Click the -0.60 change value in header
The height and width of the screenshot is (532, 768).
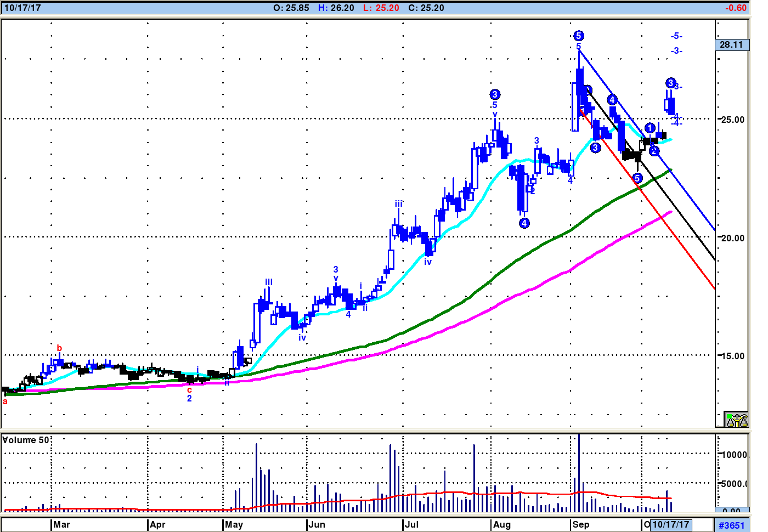736,8
